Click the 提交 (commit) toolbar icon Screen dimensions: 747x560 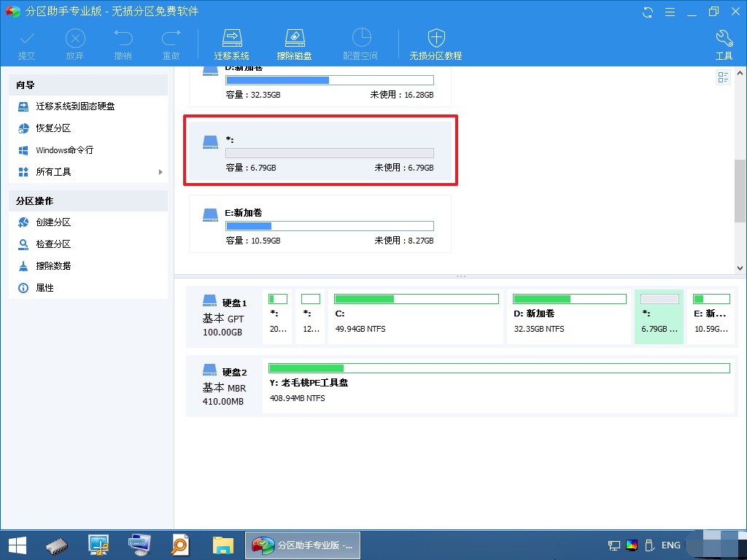click(27, 44)
